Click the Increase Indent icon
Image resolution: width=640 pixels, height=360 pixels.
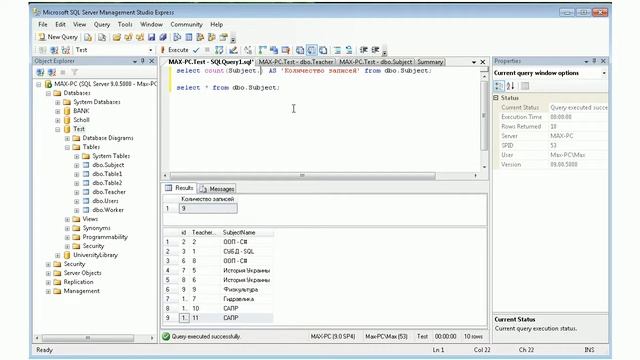tap(375, 50)
